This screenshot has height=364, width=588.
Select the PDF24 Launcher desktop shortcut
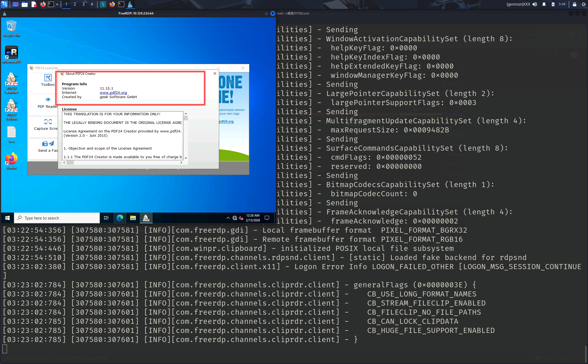[x=12, y=83]
